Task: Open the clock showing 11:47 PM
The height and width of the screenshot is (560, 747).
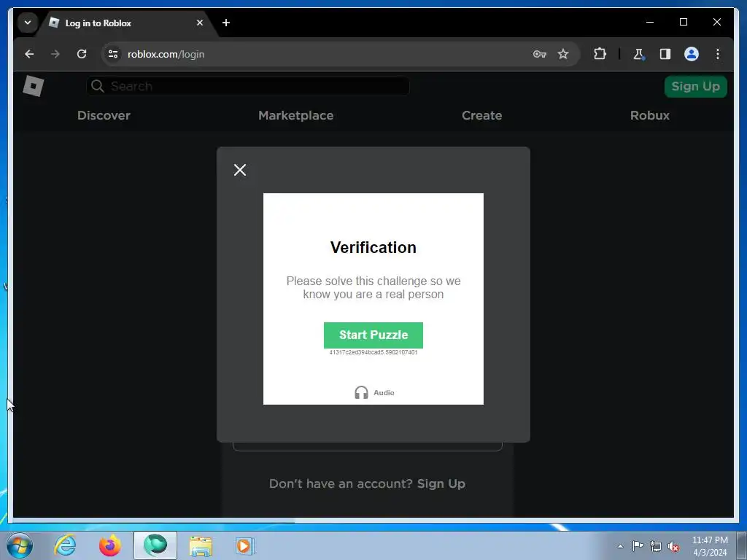Action: click(710, 546)
